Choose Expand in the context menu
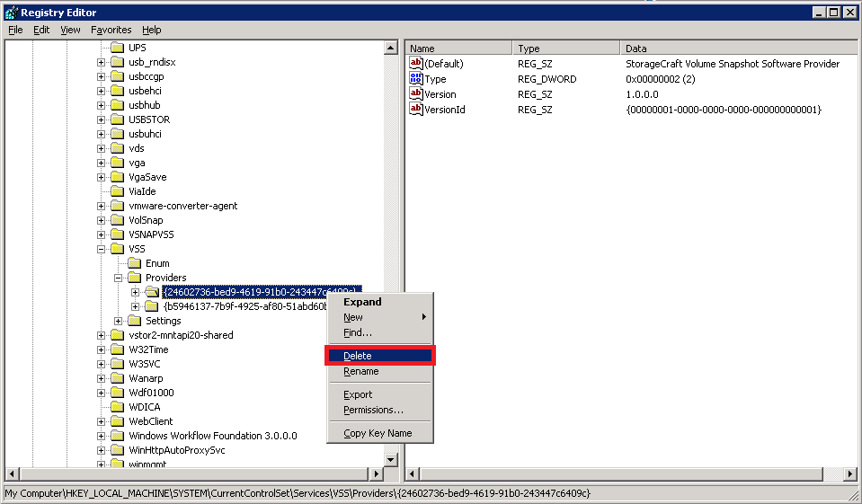Image resolution: width=862 pixels, height=504 pixels. click(380, 302)
